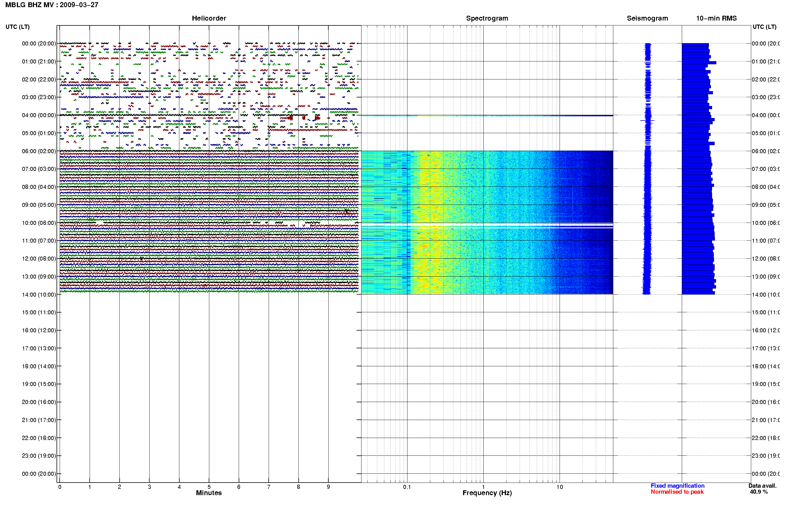Click the spectrogram horizontal streak at 04:00
This screenshot has height=508, width=812.
tap(487, 116)
